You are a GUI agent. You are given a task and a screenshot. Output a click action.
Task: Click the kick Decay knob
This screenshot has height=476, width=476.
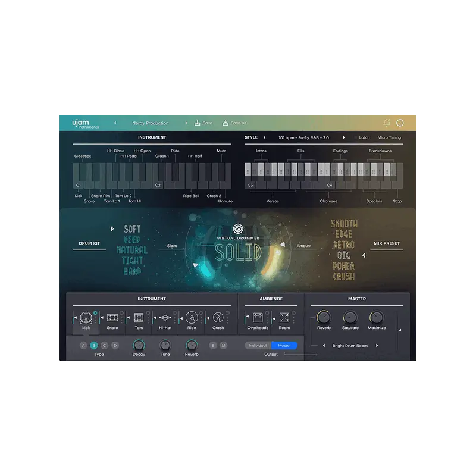[139, 345]
